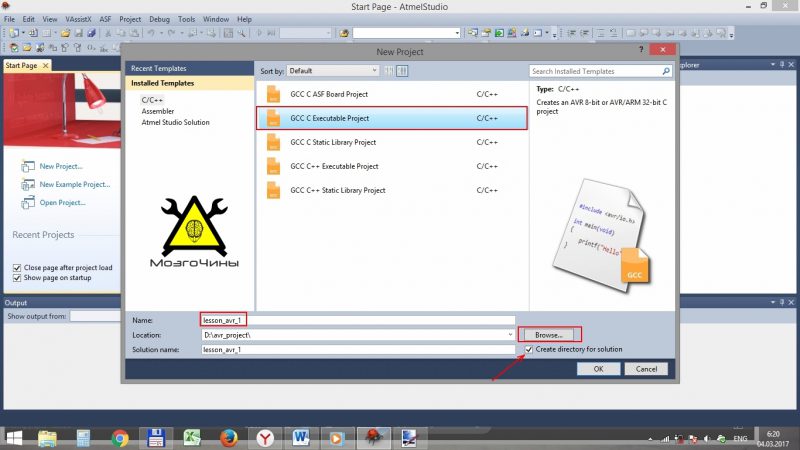Toggle Create directory for solution checkbox
Viewport: 800px width, 450px height.
[529, 349]
